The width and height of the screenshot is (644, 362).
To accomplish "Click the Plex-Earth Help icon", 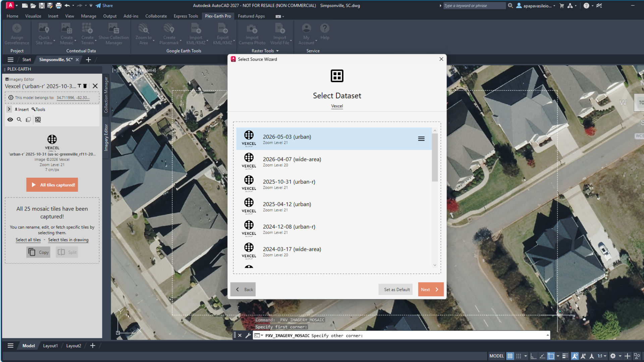I will pyautogui.click(x=325, y=28).
